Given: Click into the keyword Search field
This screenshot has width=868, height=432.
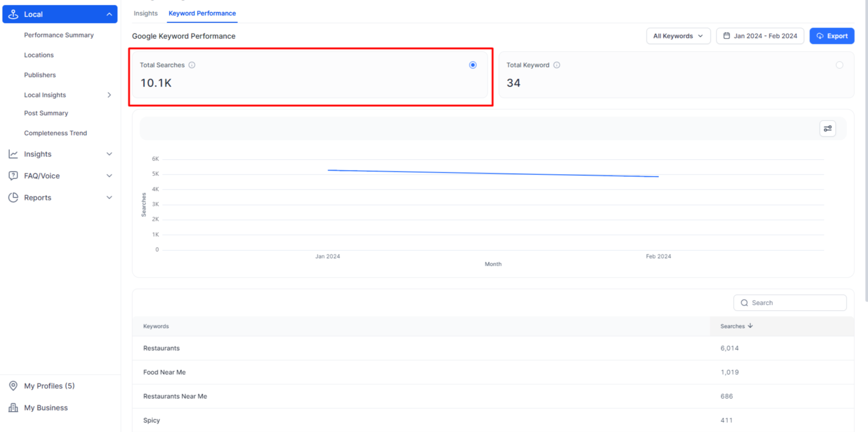Looking at the screenshot, I should point(790,303).
